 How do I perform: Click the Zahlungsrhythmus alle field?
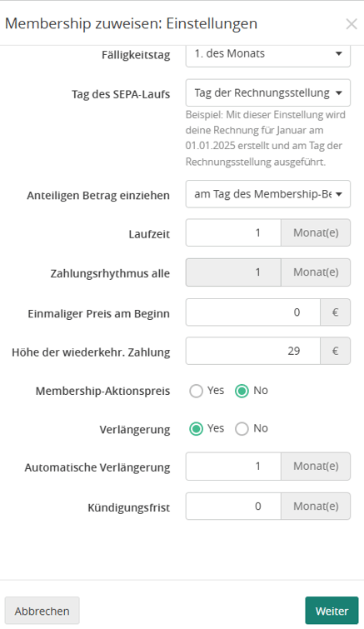[x=233, y=272]
